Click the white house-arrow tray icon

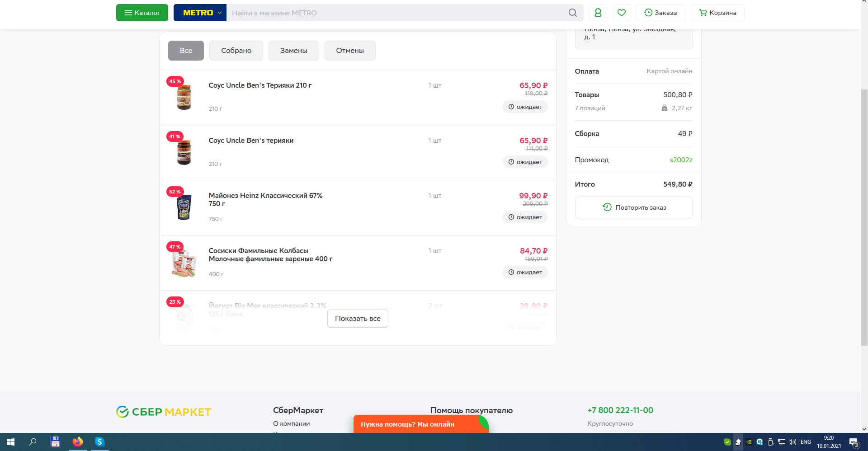[738, 442]
